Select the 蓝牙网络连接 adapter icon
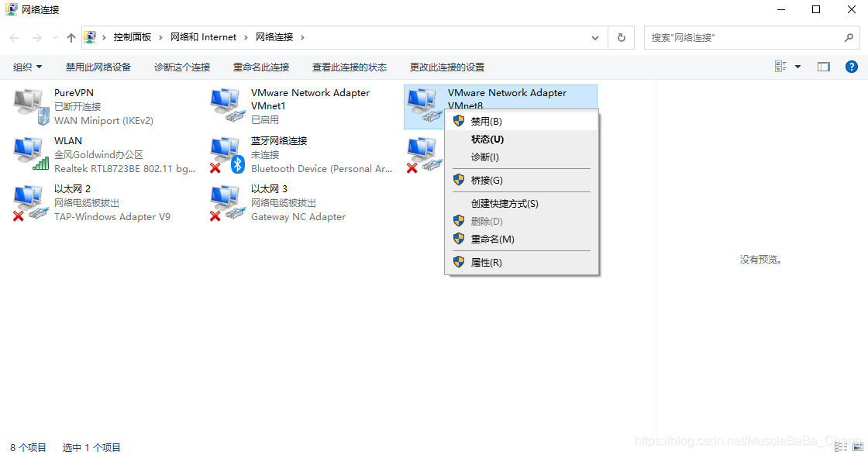Screen dimensions: 868x455 pos(228,154)
